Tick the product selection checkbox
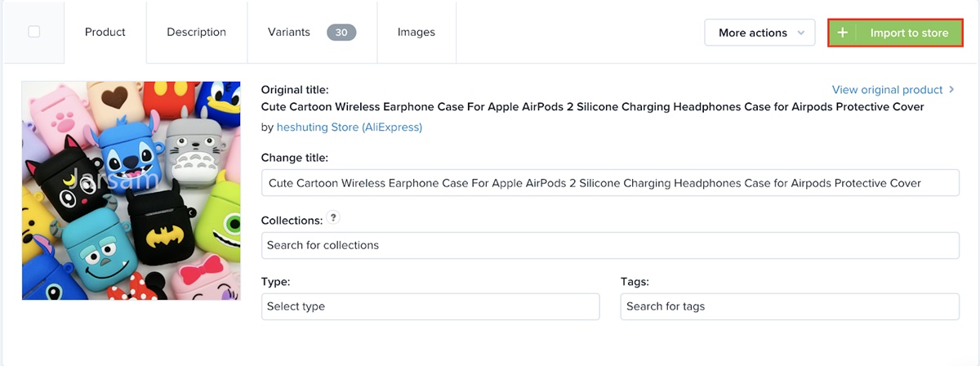Screen dimensions: 980x366 (33, 32)
